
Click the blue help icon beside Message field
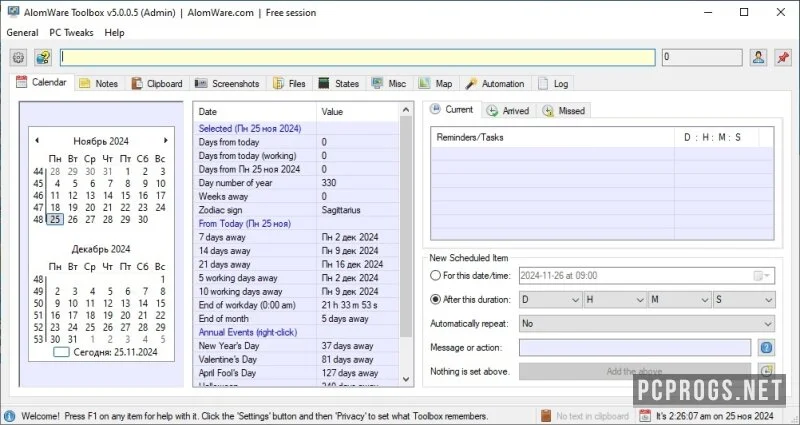(766, 348)
